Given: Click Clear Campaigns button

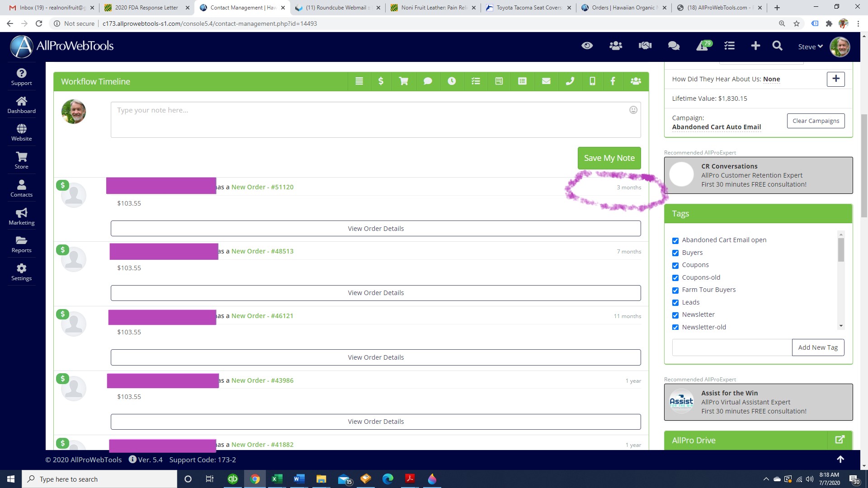Looking at the screenshot, I should (816, 121).
